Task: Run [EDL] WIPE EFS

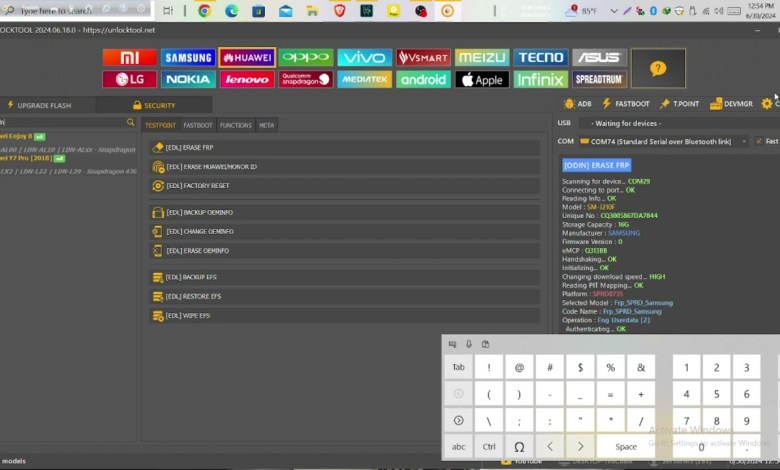Action: tap(344, 315)
